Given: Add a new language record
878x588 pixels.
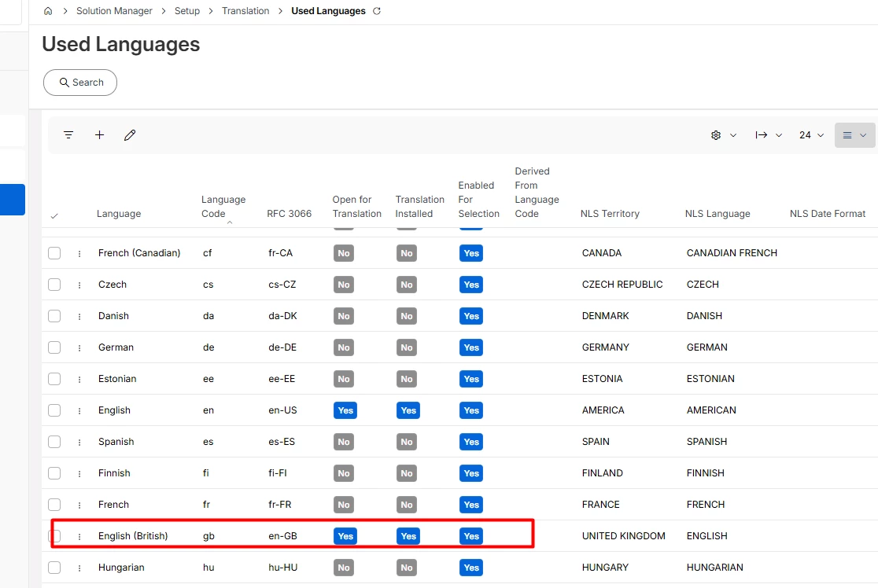Looking at the screenshot, I should tap(100, 135).
